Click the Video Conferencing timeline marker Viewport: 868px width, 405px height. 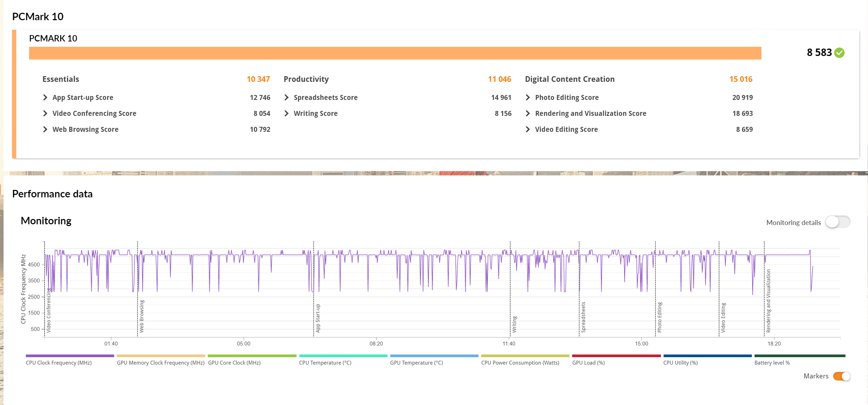coord(49,311)
